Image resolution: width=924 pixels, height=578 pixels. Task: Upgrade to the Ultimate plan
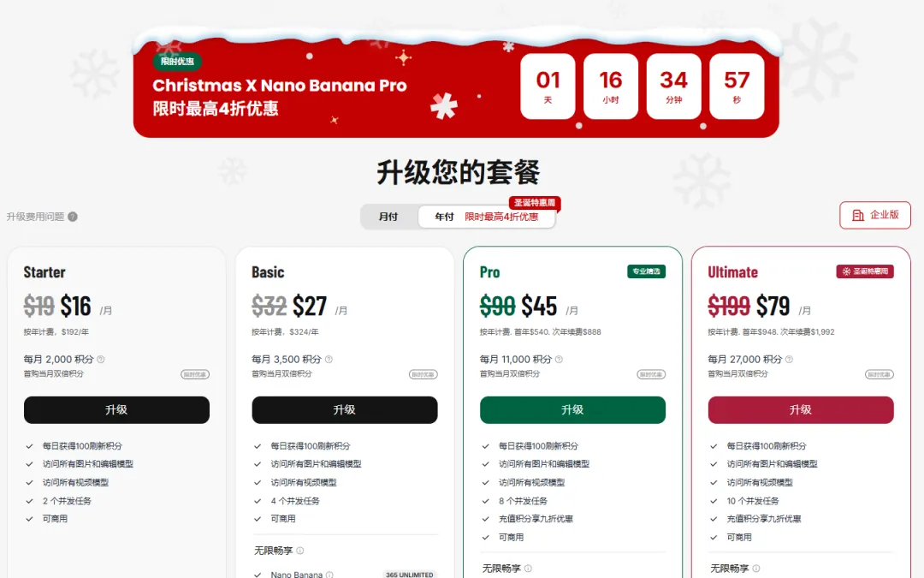point(801,409)
